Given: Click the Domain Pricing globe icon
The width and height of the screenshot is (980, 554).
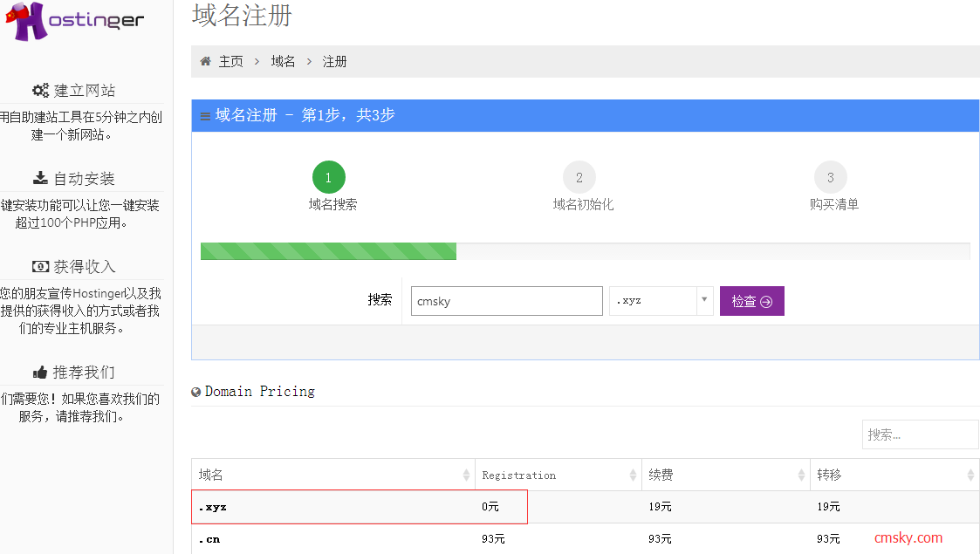Looking at the screenshot, I should (x=195, y=390).
